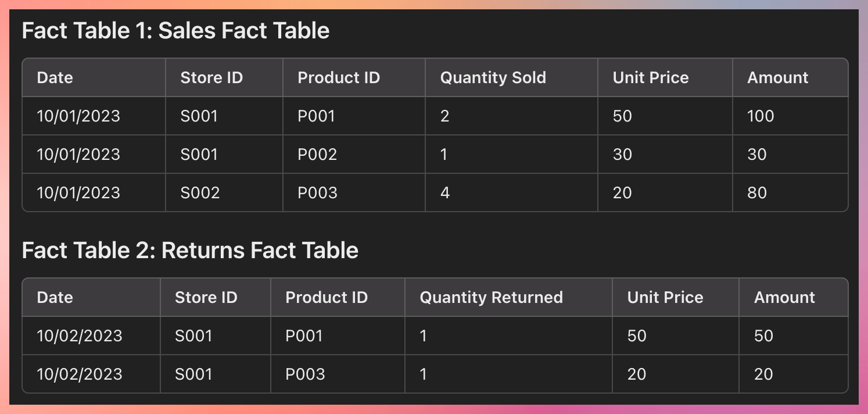Click the P002 product cell in Sales table

[x=317, y=155]
